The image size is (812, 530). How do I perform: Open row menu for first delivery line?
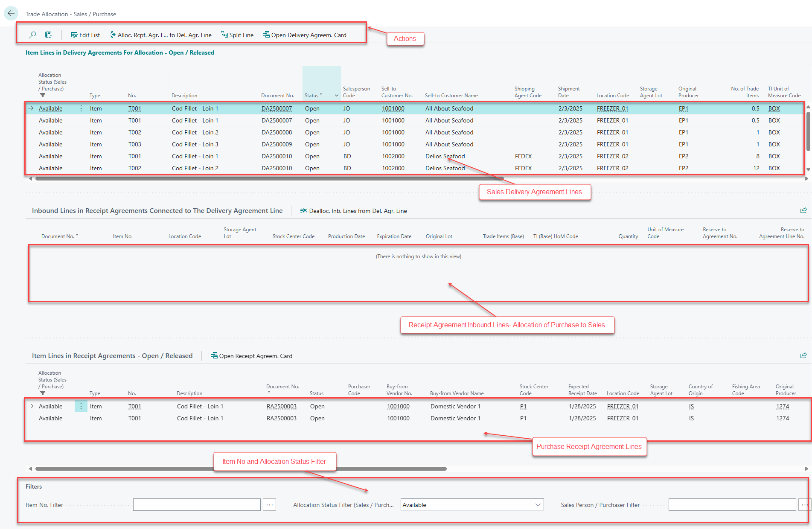(x=81, y=108)
